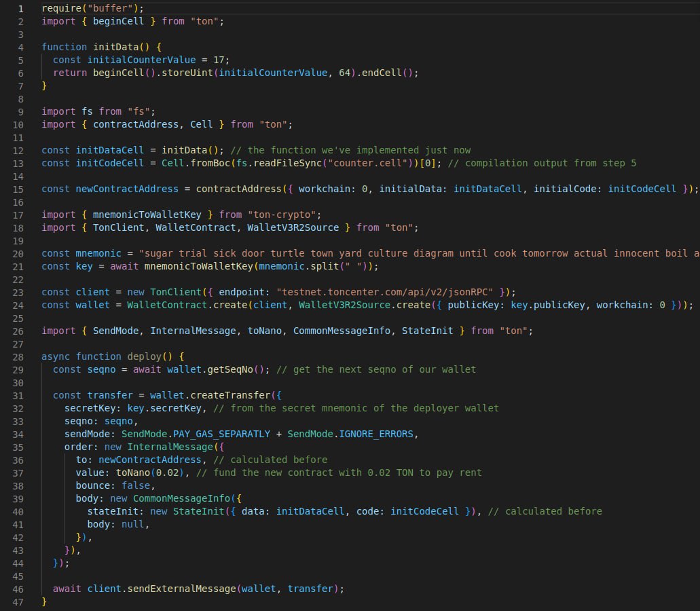Screen dimensions: 700x611
Task: Click 'toNano' in the line 26 import
Action: coord(264,331)
